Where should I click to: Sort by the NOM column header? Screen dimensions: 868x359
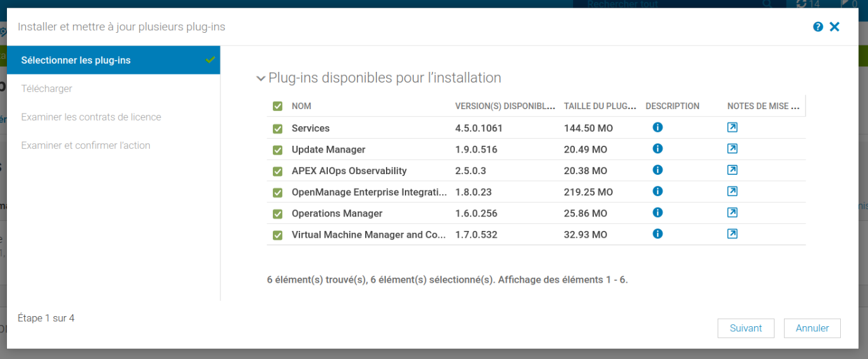click(301, 106)
